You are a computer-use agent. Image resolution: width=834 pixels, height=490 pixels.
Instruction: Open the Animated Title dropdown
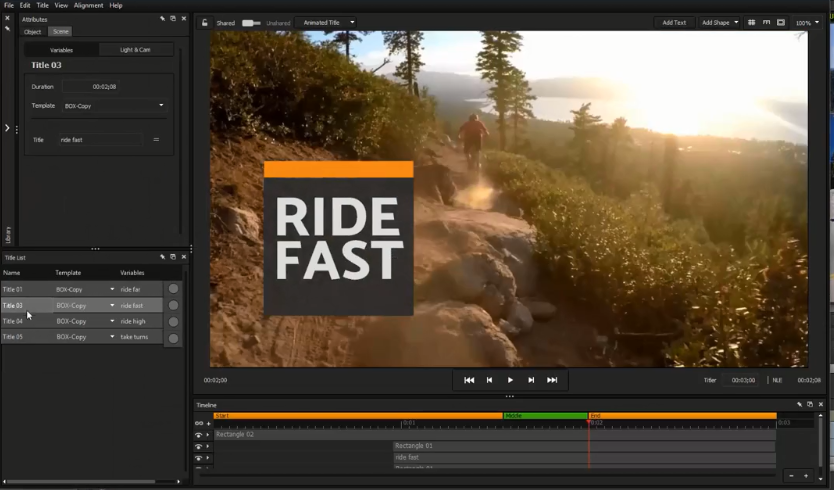click(325, 22)
